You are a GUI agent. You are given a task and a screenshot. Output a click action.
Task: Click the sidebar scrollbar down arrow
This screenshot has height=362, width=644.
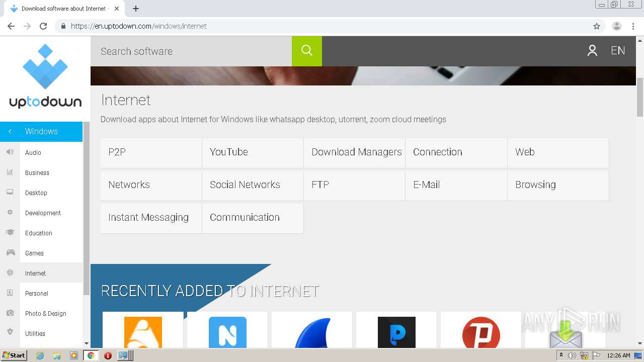[86, 343]
